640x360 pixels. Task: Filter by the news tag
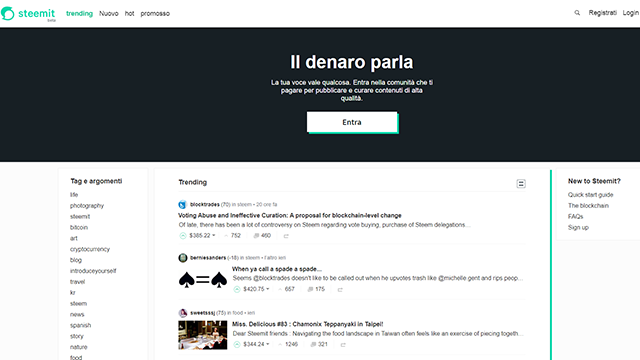(x=77, y=314)
